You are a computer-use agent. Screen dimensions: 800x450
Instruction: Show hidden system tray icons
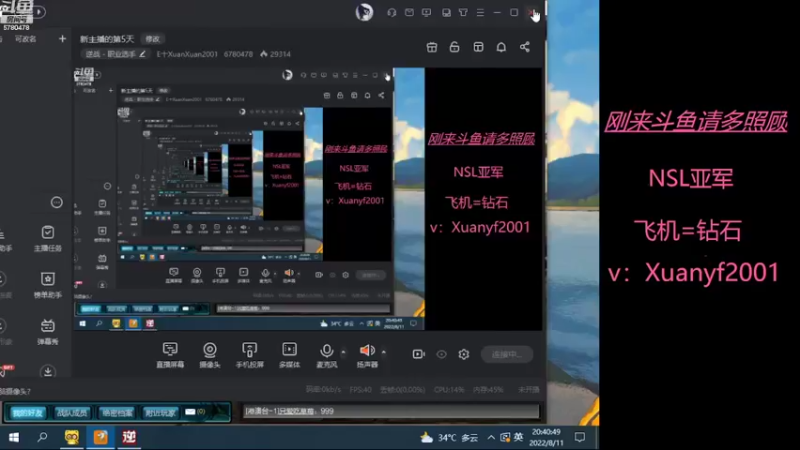491,437
